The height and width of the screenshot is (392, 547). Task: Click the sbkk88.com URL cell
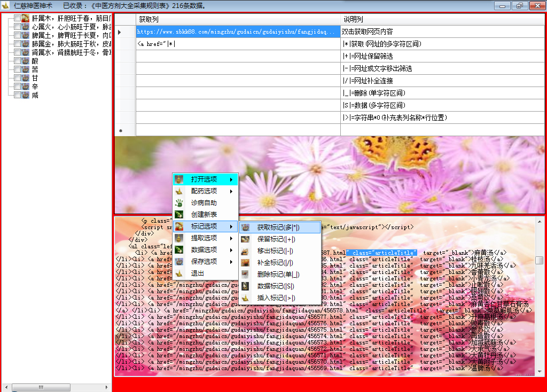tap(238, 32)
